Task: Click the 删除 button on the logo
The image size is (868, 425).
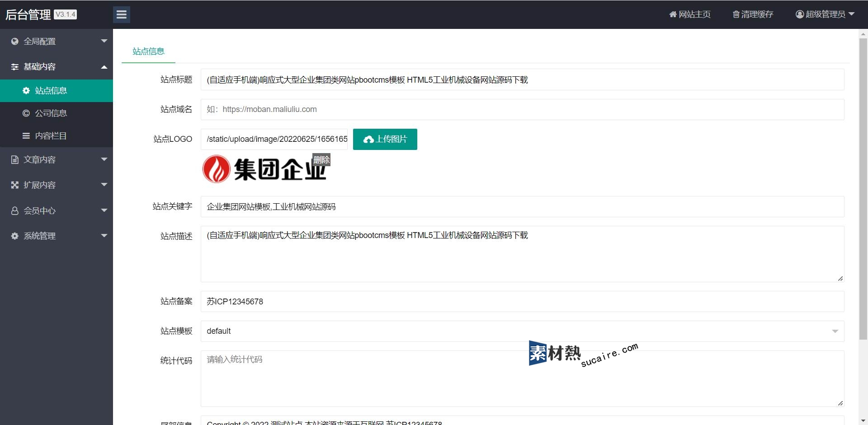Action: point(321,159)
